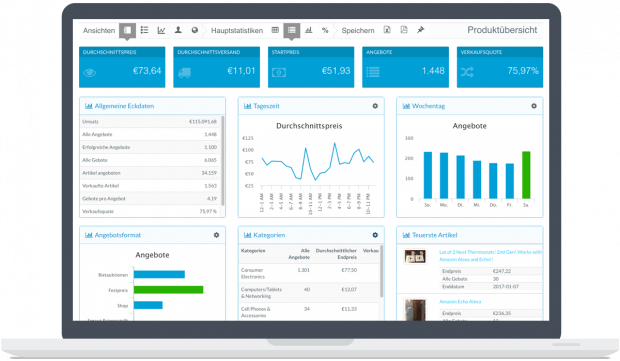Click the shuffle icon on Verkaufsquote tile
Image resolution: width=620 pixels, height=361 pixels.
467,72
